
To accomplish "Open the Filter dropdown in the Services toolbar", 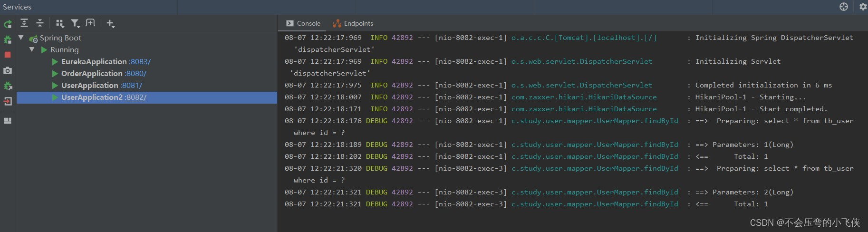I will tap(75, 23).
